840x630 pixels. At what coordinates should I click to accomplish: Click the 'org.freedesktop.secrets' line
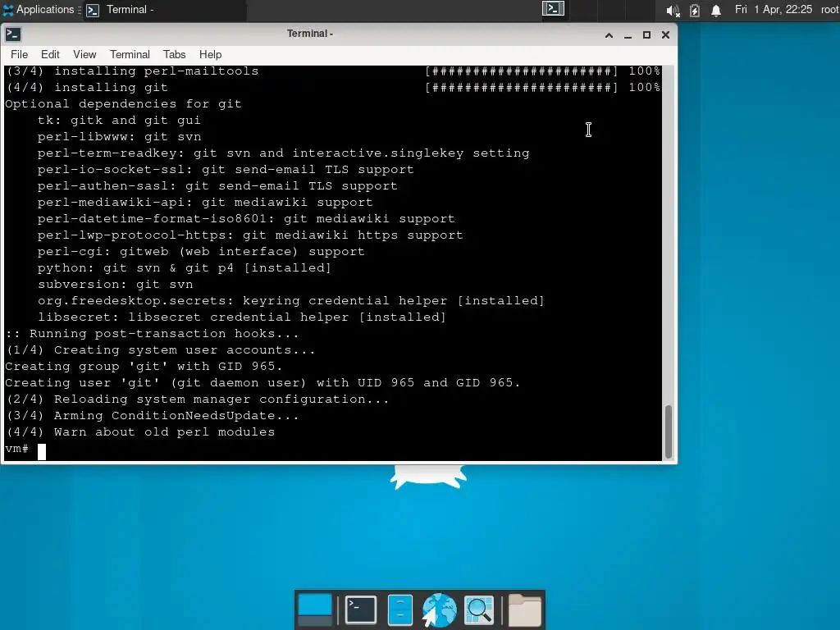291,301
